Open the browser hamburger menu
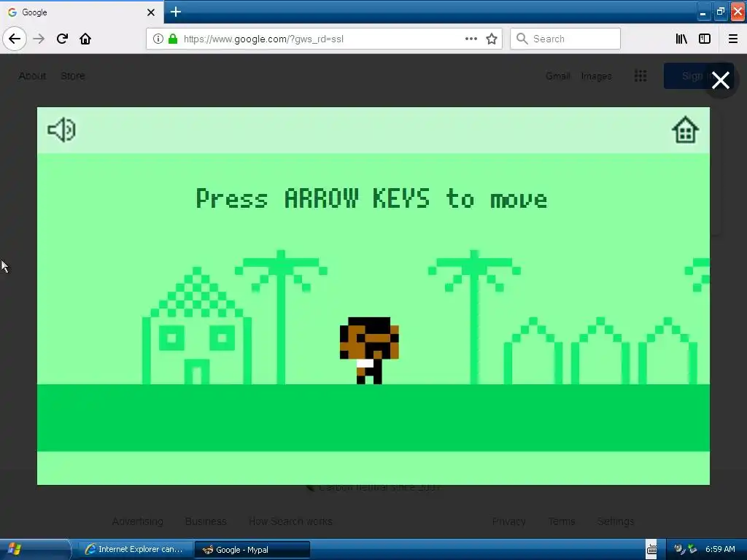The height and width of the screenshot is (560, 747). point(733,39)
